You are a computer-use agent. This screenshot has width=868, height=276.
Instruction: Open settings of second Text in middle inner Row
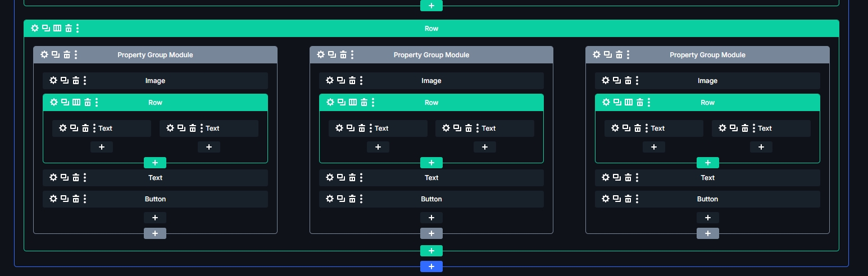click(446, 128)
